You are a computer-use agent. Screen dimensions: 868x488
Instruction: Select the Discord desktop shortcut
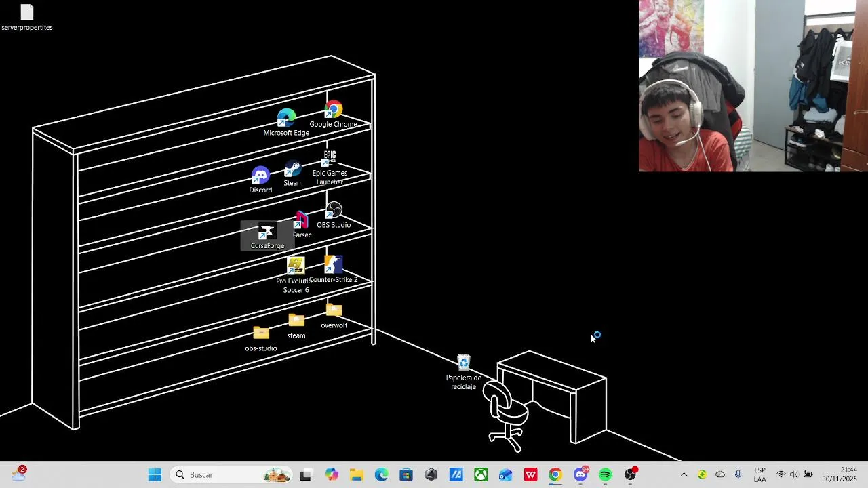[x=260, y=180]
